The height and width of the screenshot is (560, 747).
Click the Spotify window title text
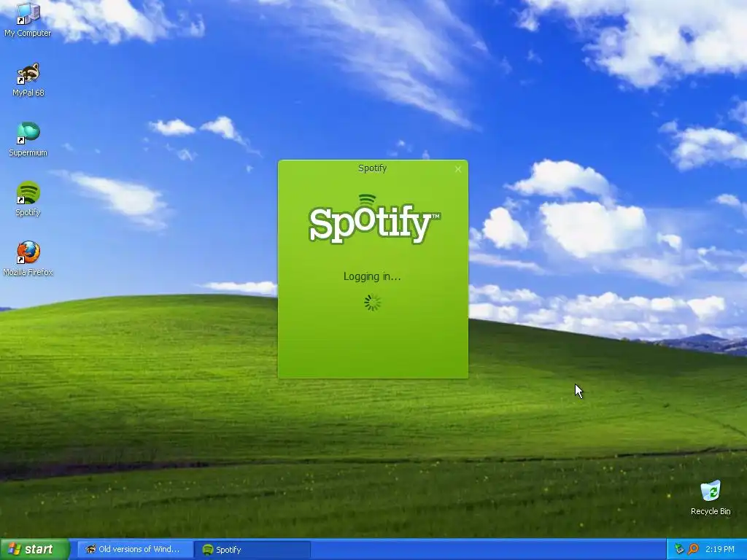[373, 168]
